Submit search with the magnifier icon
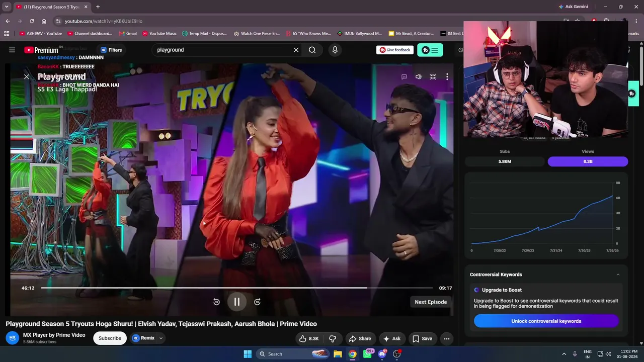 pyautogui.click(x=312, y=50)
